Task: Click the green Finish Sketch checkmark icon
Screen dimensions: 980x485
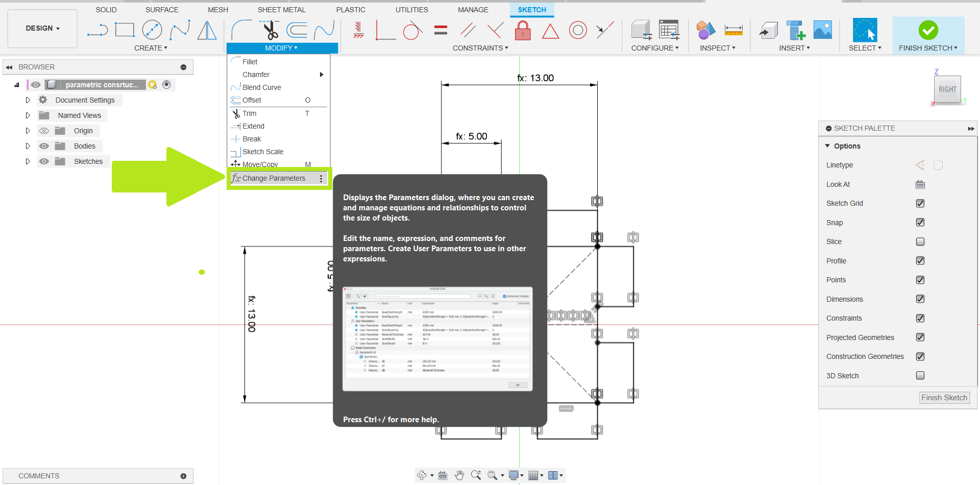Action: coord(927,31)
